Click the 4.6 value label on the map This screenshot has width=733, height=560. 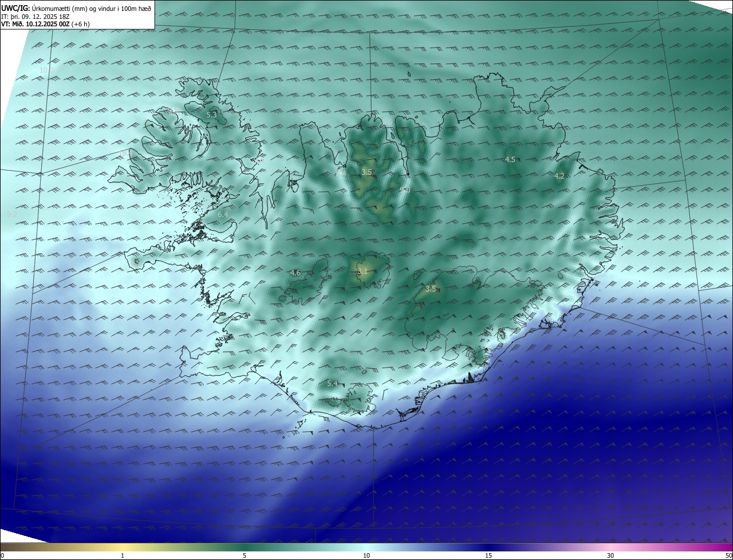(295, 273)
